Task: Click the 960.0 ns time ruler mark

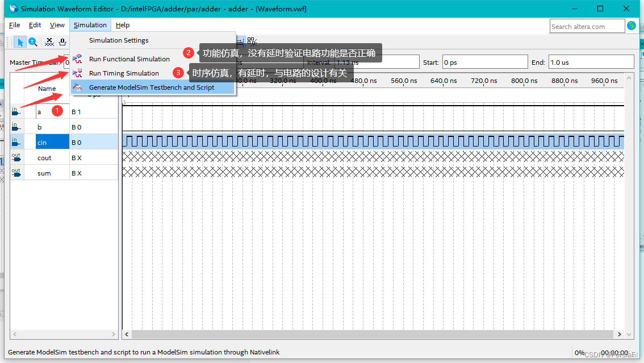Action: pos(604,81)
